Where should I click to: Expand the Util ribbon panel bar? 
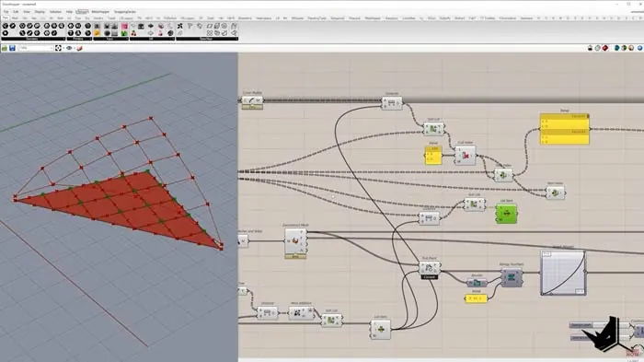click(152, 39)
